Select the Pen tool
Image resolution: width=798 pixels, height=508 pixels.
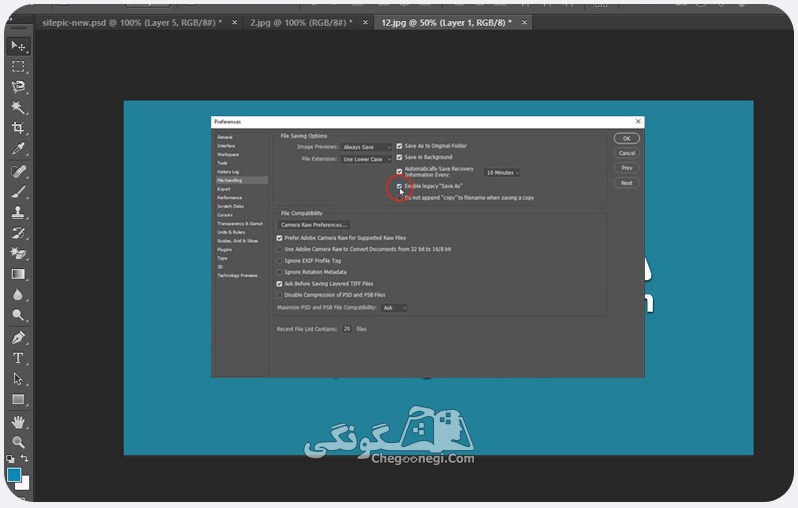(18, 337)
